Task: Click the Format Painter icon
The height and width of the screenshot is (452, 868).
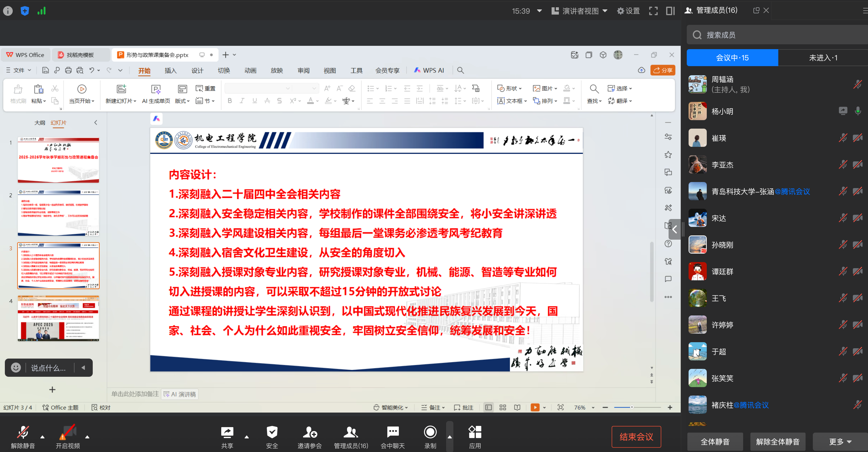Action: point(18,89)
